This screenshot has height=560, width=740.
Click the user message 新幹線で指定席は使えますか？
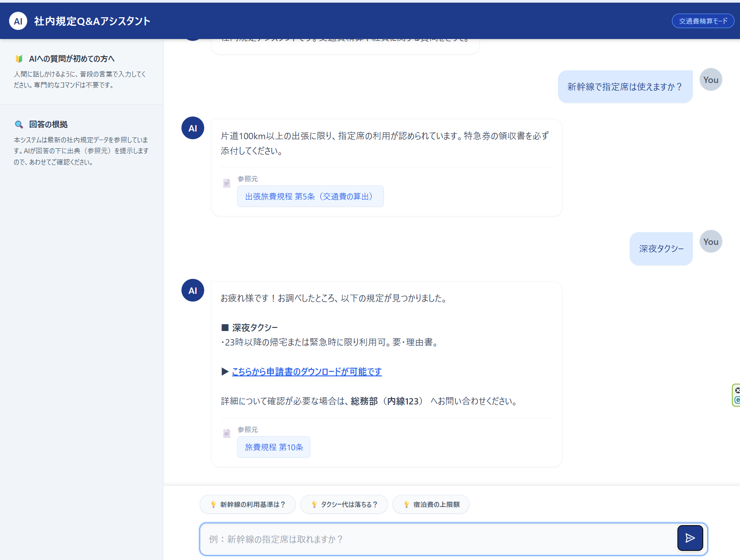pyautogui.click(x=625, y=87)
